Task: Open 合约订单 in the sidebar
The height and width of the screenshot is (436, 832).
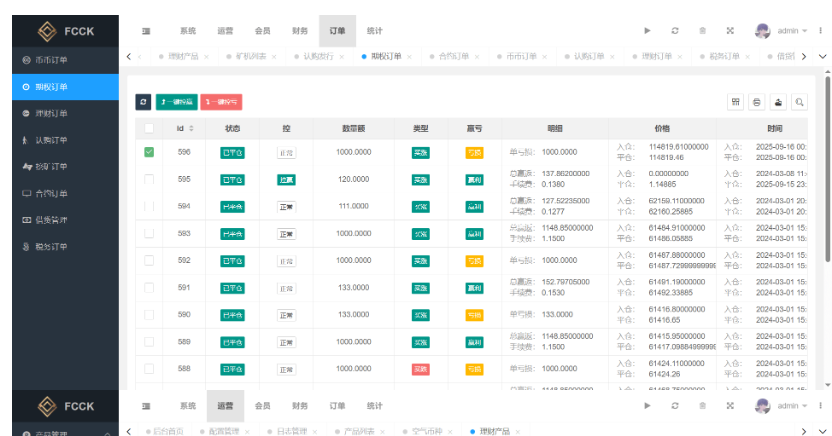Action: click(65, 194)
